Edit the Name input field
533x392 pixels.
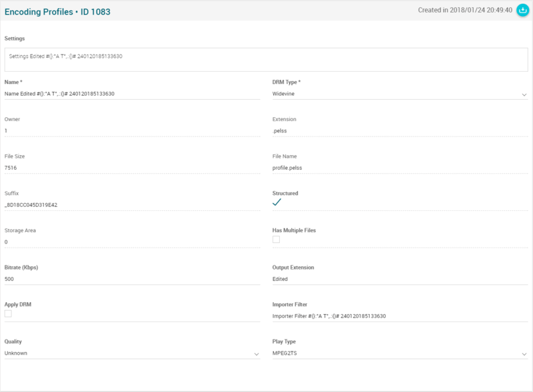[x=132, y=94]
